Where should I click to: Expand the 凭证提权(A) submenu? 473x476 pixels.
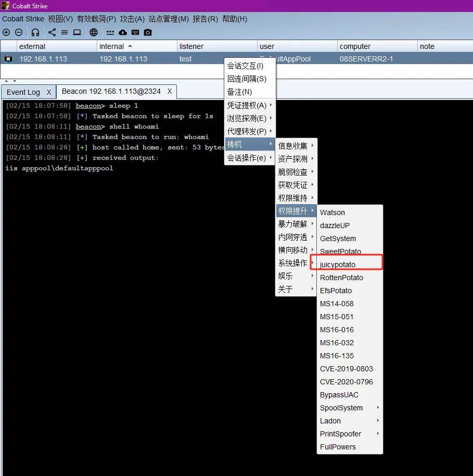tap(250, 105)
